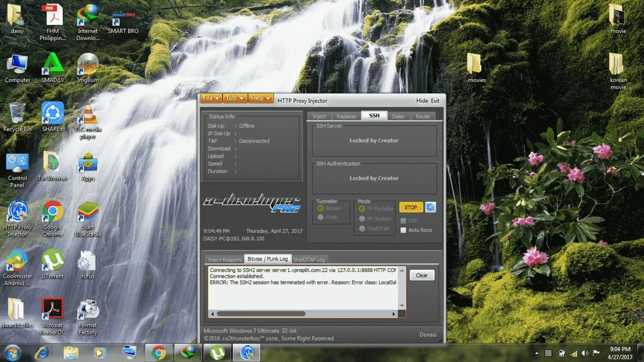Launch ImgBurn from the desktop
The image size is (644, 362).
tap(88, 69)
